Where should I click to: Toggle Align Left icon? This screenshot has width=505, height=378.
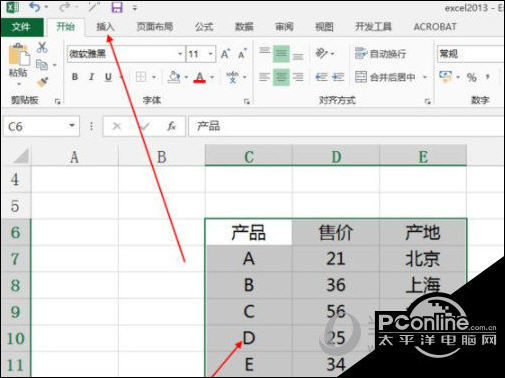(x=264, y=77)
